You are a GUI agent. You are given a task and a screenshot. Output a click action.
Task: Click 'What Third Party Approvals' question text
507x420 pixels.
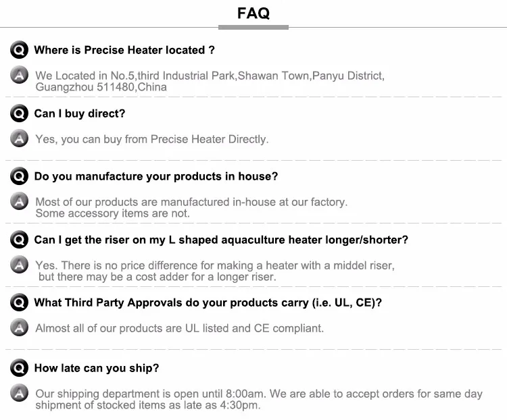[208, 303]
